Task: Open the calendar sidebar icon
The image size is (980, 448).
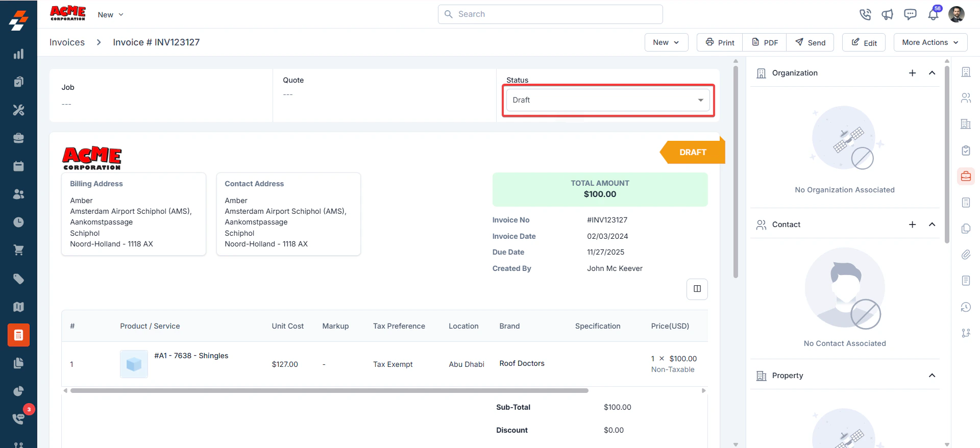Action: coord(18,166)
